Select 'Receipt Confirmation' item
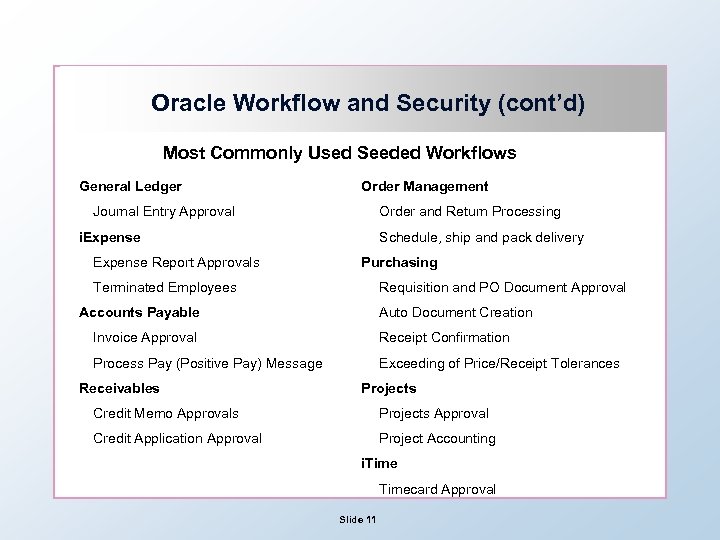Viewport: 720px width, 540px height. tap(444, 338)
